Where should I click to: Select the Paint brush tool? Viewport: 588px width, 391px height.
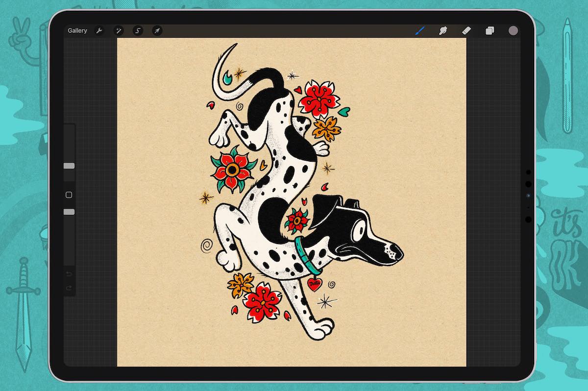tap(419, 30)
